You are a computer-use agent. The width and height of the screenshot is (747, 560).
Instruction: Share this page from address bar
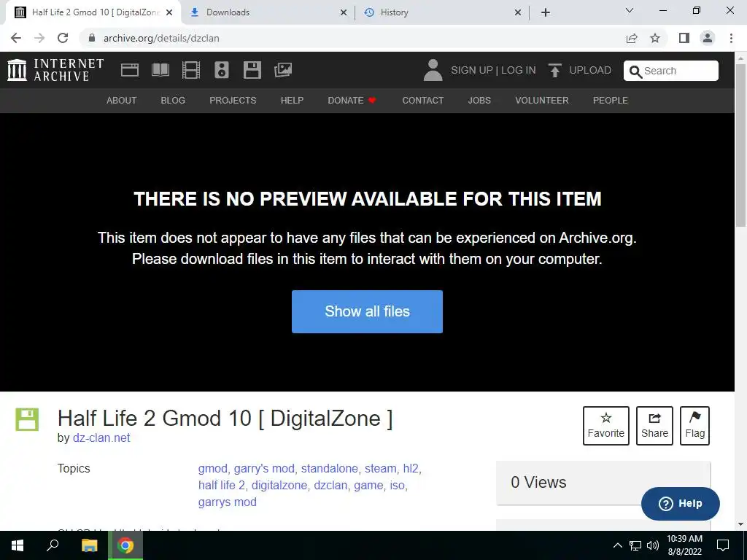tap(632, 38)
